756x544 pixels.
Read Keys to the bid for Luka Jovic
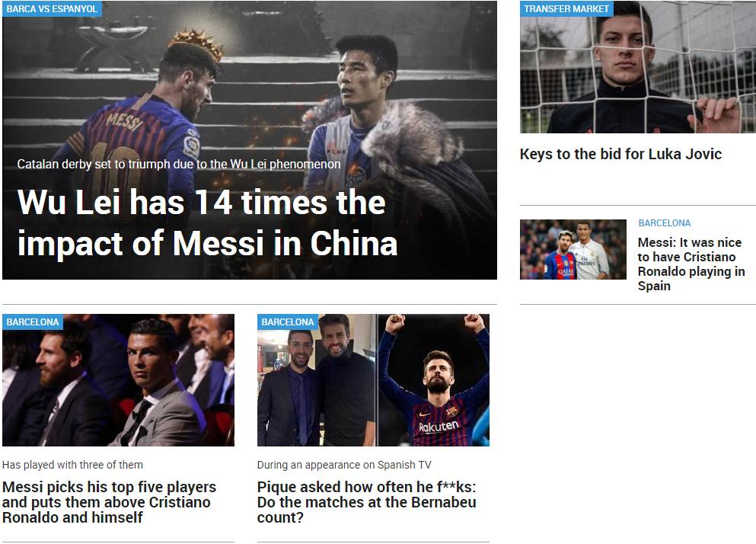pyautogui.click(x=620, y=154)
